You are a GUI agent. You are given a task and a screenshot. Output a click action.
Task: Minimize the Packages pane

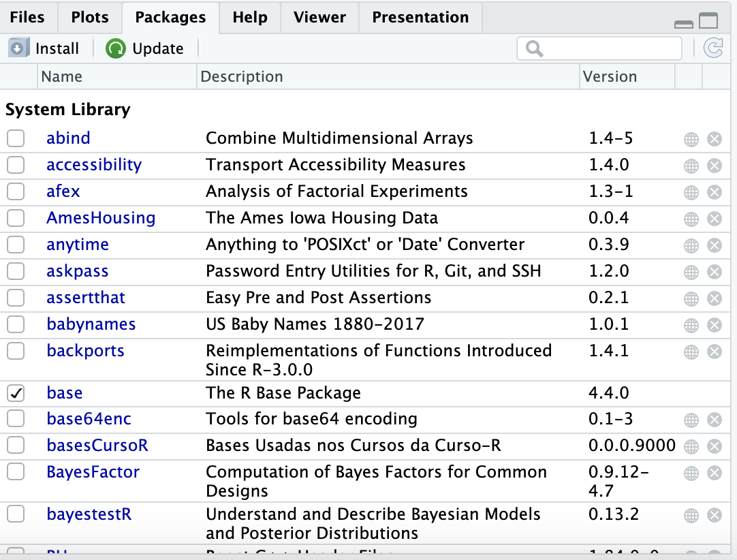click(683, 24)
